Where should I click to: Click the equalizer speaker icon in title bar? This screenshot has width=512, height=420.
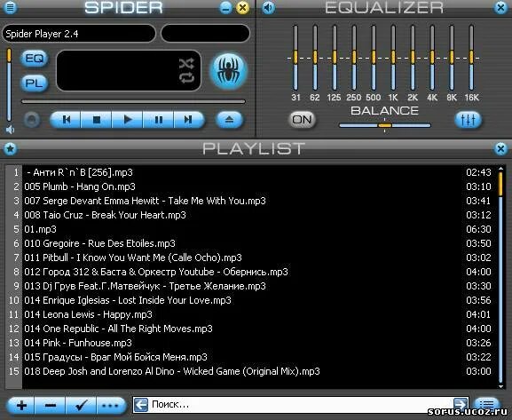tap(269, 7)
